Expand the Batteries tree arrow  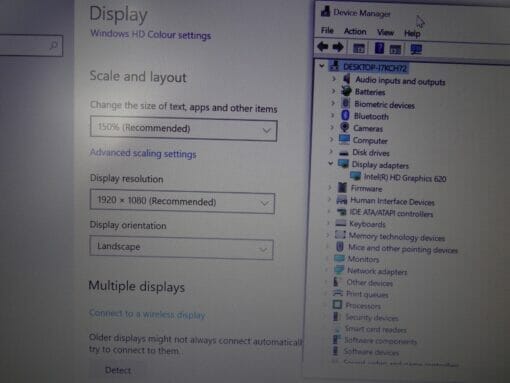(x=333, y=91)
